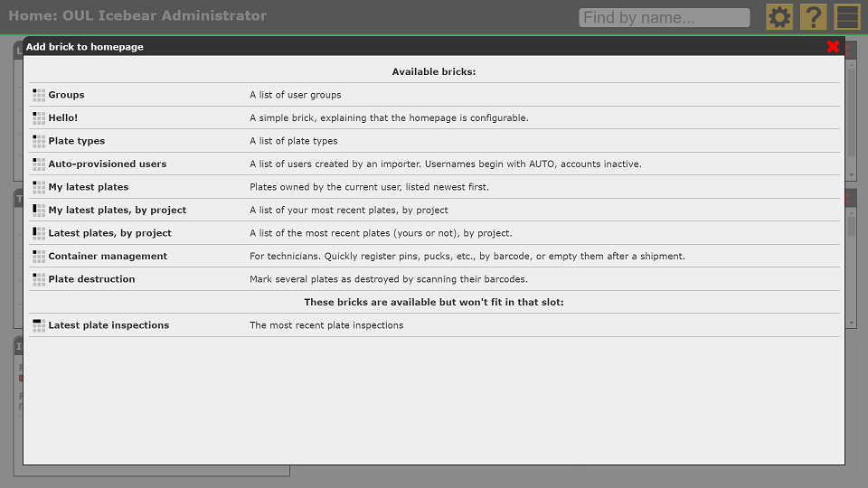
Task: Open the help question mark icon
Action: tap(814, 17)
